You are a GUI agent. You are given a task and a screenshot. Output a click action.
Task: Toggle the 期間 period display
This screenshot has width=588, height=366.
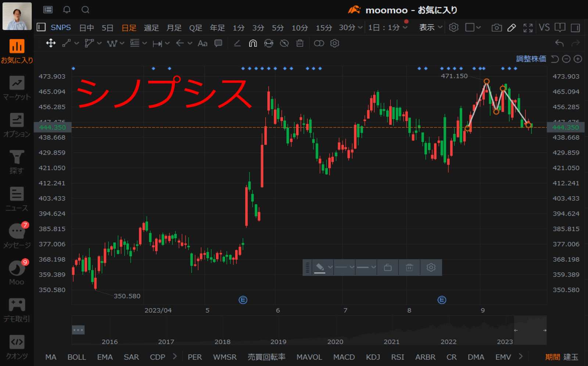[x=553, y=357]
